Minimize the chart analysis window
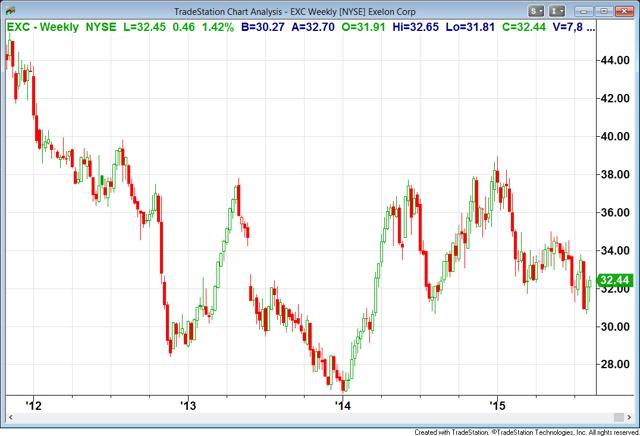 pos(584,11)
